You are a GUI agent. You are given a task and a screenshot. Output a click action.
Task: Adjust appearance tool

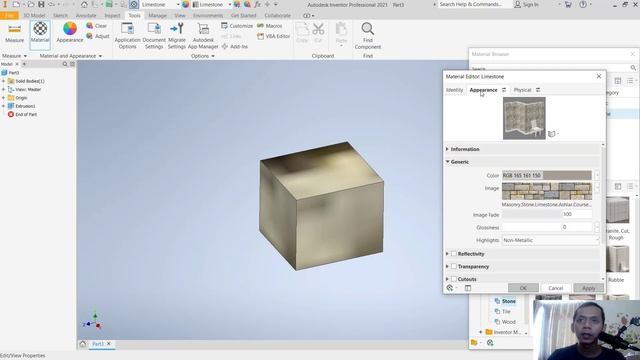pyautogui.click(x=98, y=36)
